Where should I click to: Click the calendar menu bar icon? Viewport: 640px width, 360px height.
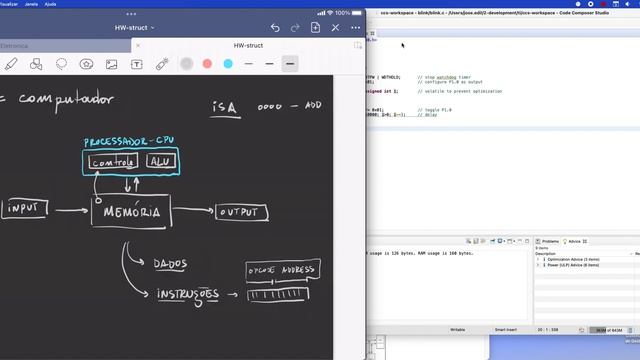[616, 4]
